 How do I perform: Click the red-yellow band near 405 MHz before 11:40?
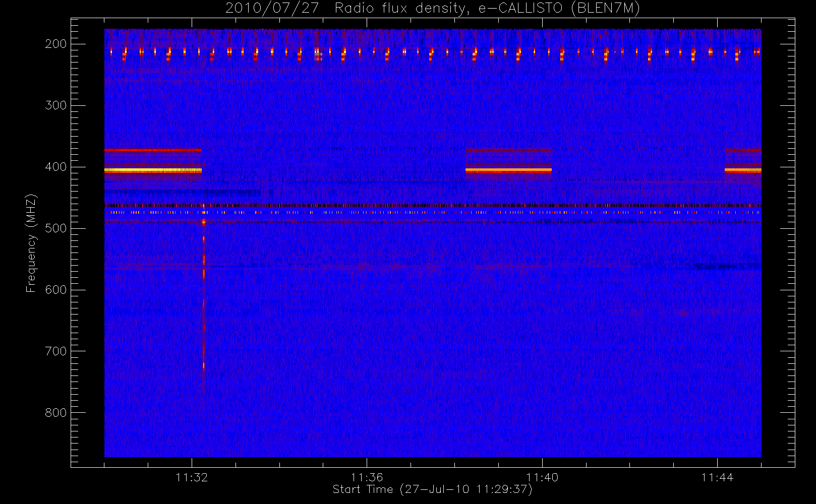click(x=508, y=170)
